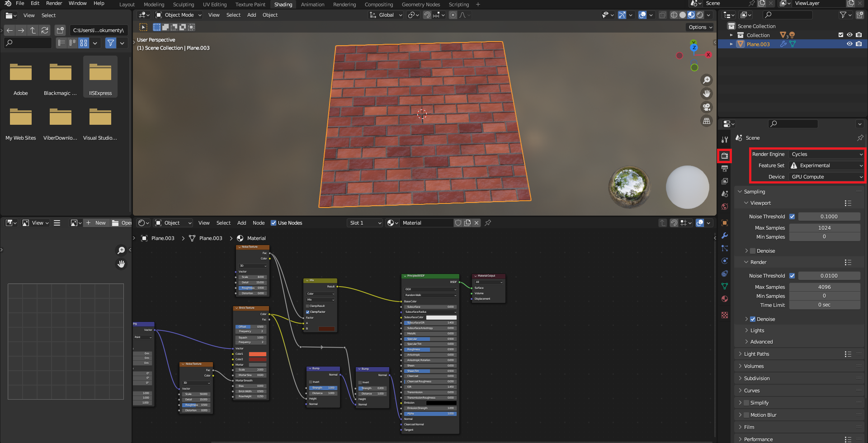Switch to the Geometry Nodes workspace tab
The image size is (868, 443).
pyautogui.click(x=420, y=5)
